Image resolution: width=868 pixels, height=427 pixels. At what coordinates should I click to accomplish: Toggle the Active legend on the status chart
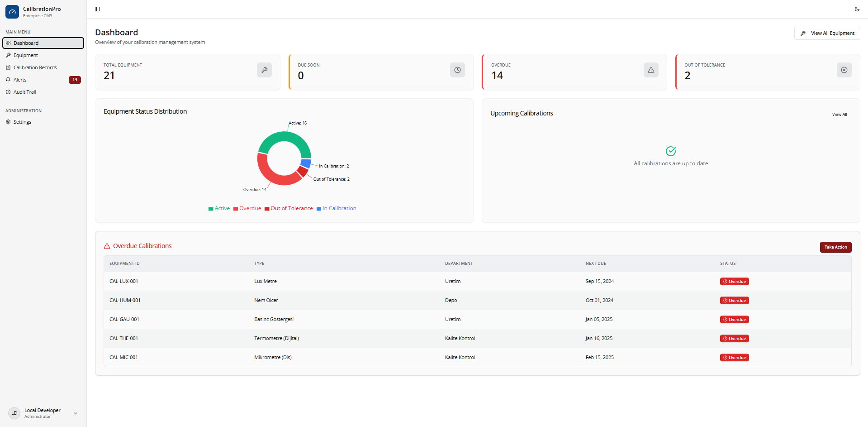[219, 208]
